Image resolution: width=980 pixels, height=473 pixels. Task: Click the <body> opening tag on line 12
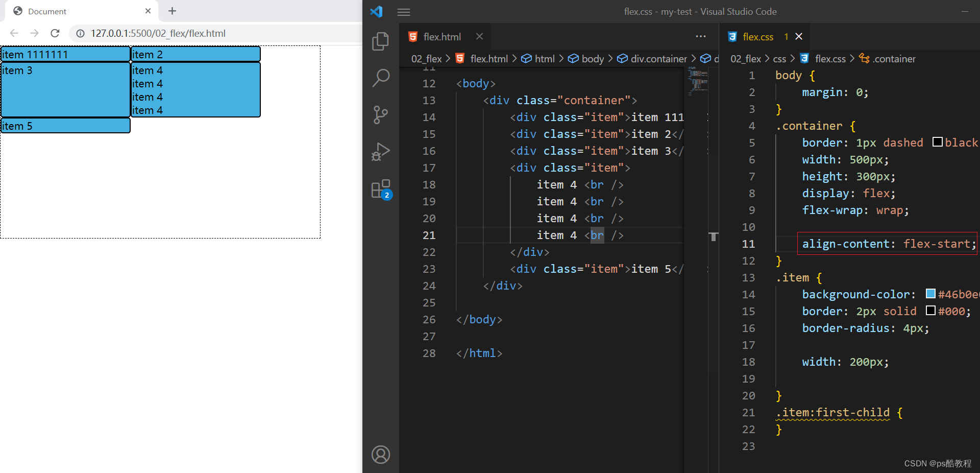pos(476,83)
